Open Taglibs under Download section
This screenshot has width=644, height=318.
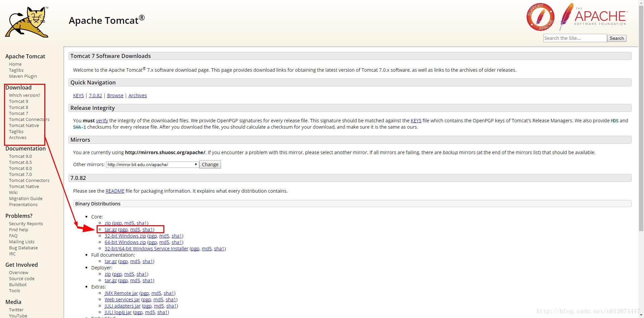pyautogui.click(x=16, y=131)
